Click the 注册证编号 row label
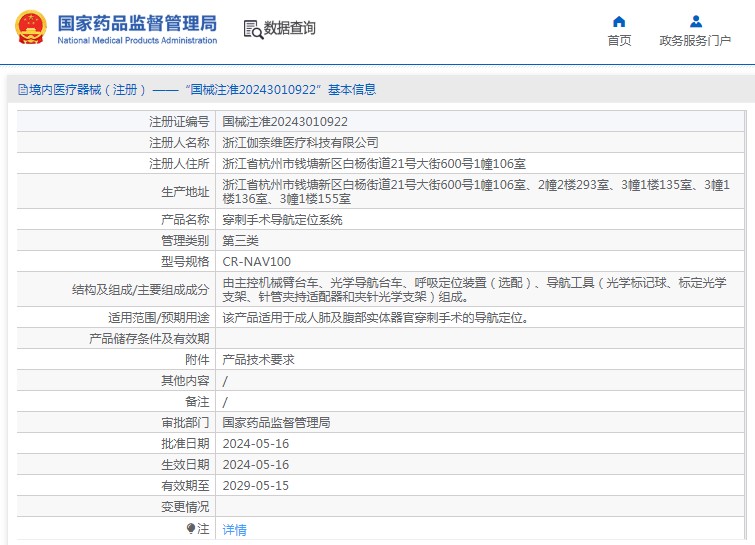 tap(179, 122)
